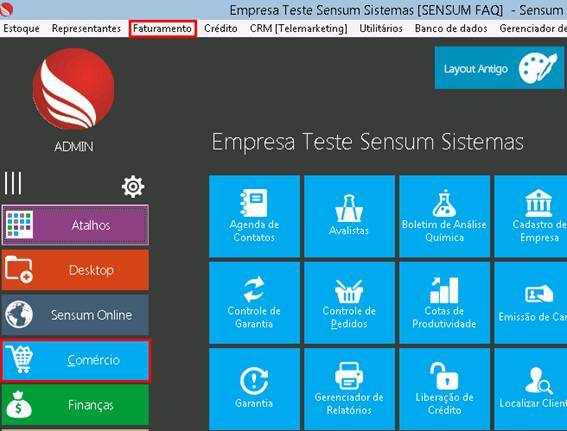Click the ADMIN user logo
This screenshot has width=567, height=431.
pyautogui.click(x=74, y=89)
